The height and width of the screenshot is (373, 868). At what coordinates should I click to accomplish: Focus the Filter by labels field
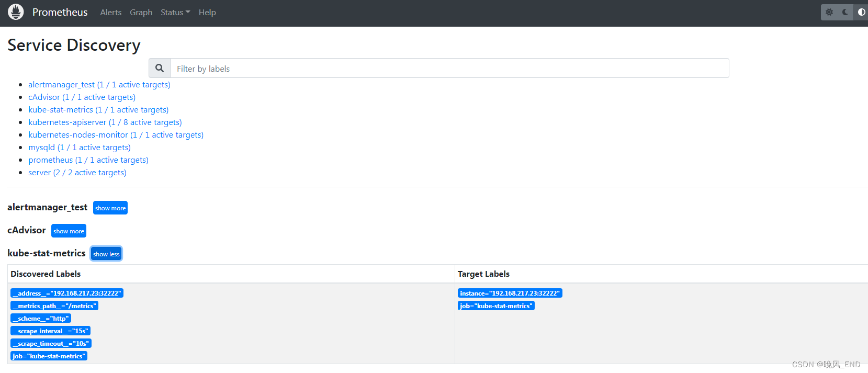tap(449, 68)
